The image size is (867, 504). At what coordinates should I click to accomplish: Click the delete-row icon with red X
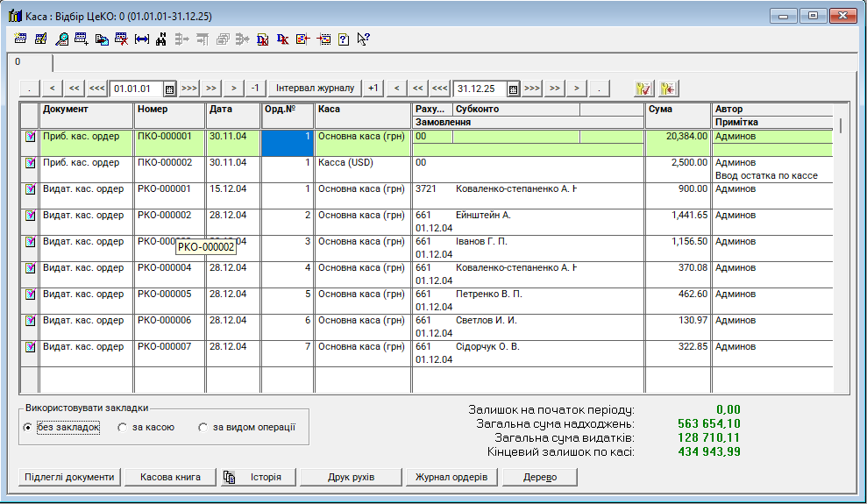(122, 39)
